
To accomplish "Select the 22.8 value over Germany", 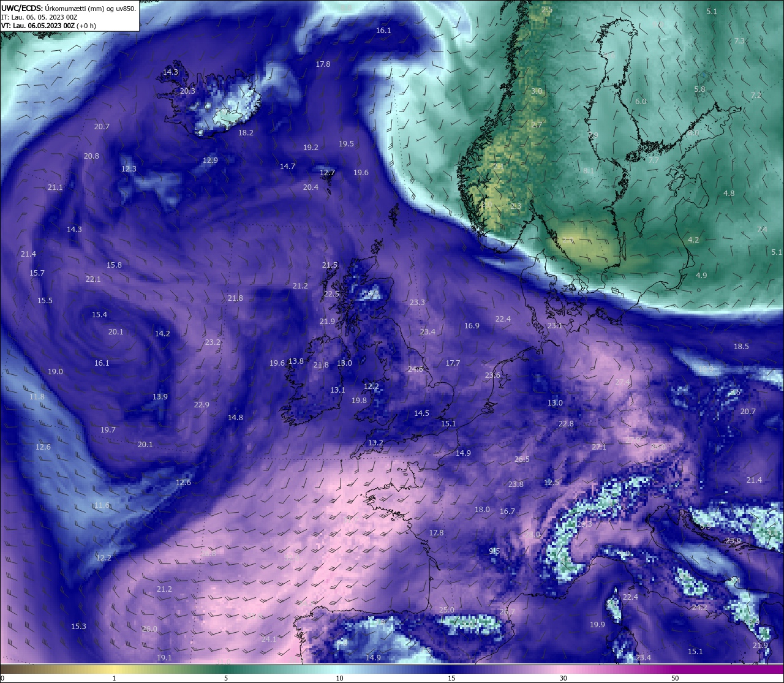I will point(566,423).
